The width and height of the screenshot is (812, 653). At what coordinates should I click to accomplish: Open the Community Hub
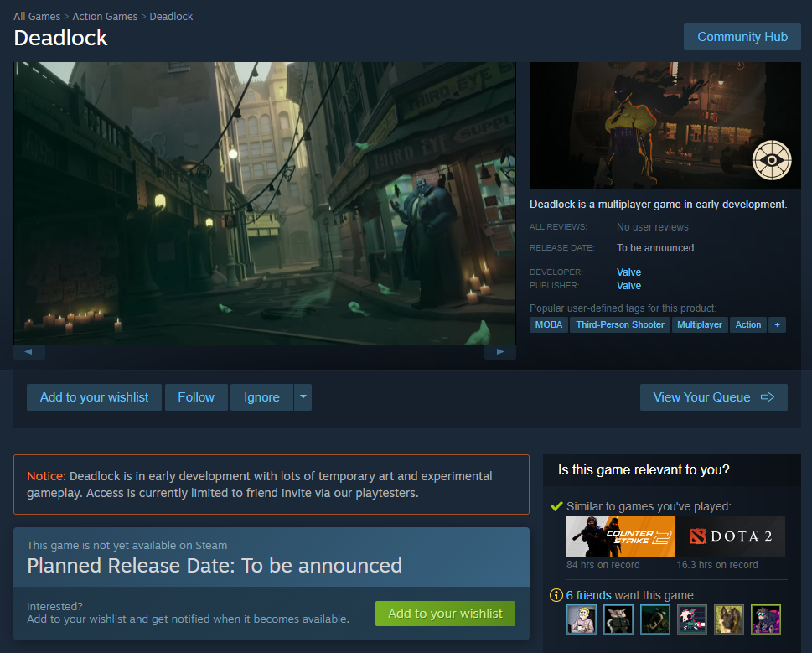[742, 37]
